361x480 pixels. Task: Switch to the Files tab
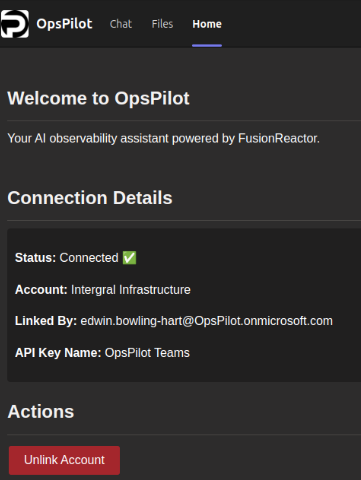[162, 24]
